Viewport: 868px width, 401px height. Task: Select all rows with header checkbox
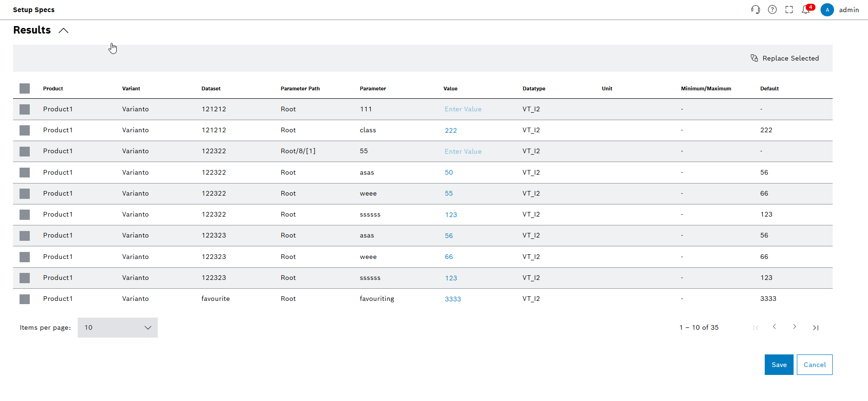pyautogui.click(x=25, y=88)
